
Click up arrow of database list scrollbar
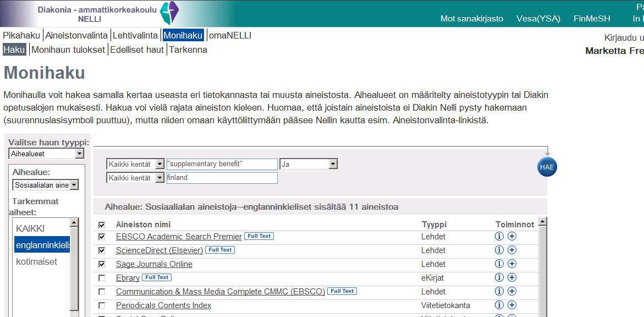click(543, 222)
